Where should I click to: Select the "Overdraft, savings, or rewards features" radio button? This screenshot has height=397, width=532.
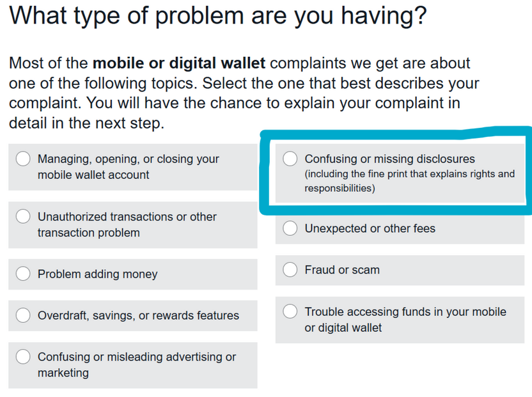[23, 315]
